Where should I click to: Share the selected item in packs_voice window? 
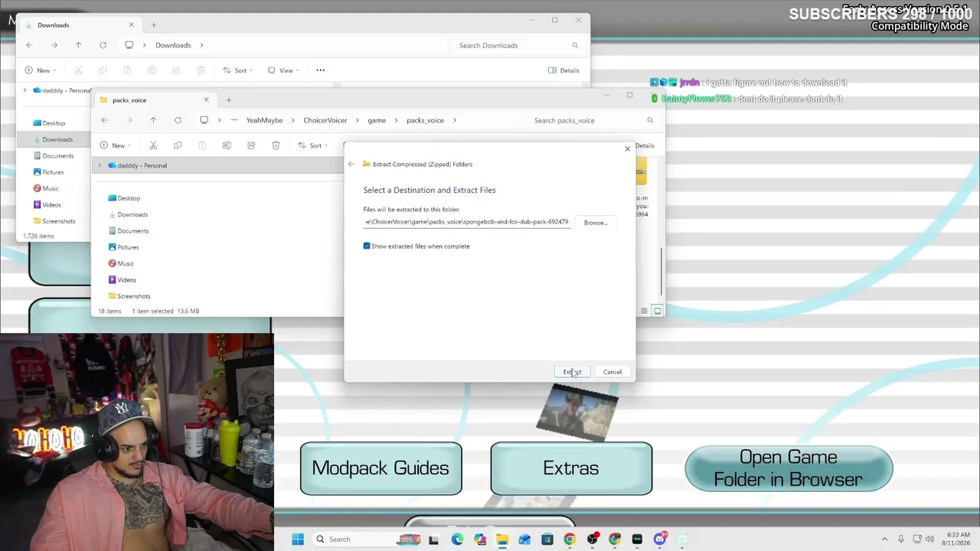click(x=251, y=145)
